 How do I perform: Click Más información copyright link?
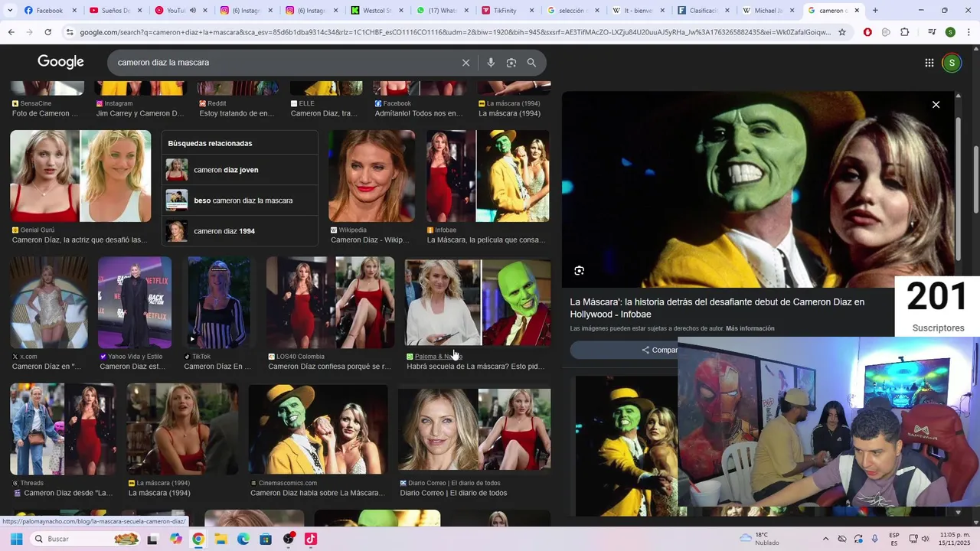coord(750,328)
